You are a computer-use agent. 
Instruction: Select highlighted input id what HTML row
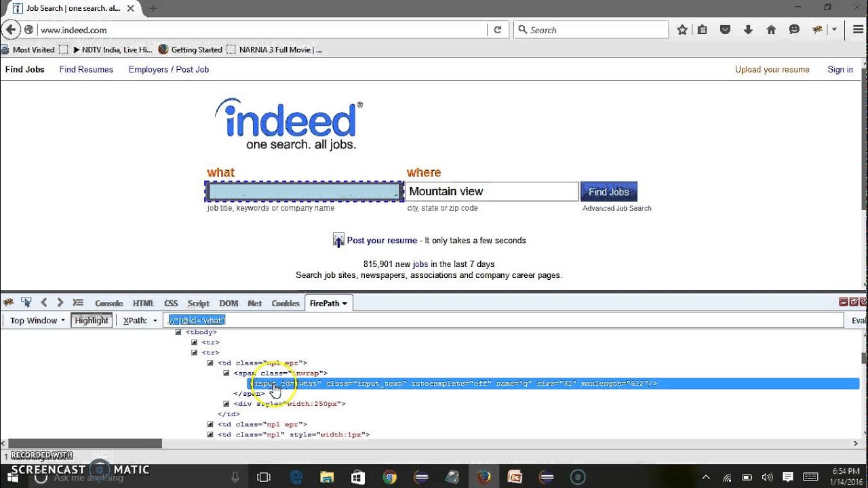tap(553, 384)
